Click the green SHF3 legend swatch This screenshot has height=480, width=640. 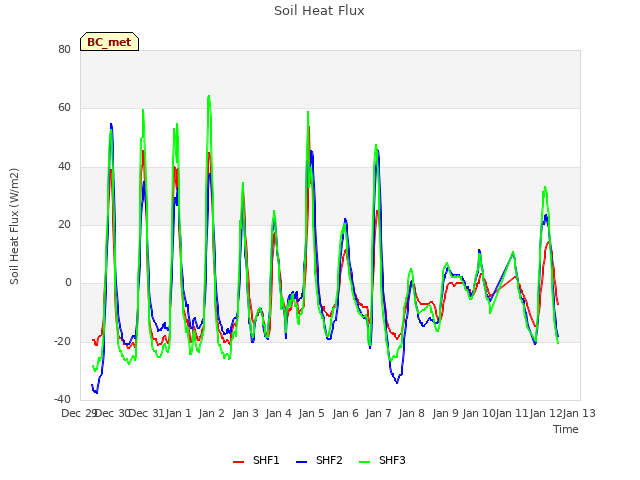pos(364,462)
